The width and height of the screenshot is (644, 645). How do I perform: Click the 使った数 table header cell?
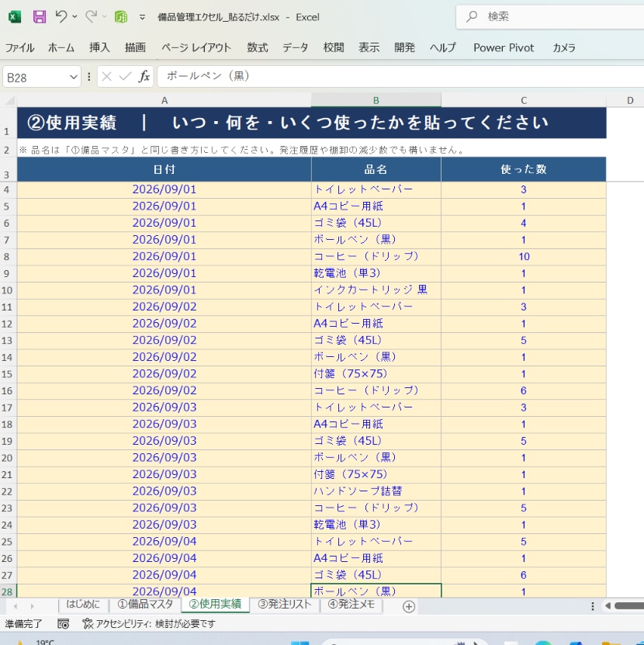pos(524,169)
